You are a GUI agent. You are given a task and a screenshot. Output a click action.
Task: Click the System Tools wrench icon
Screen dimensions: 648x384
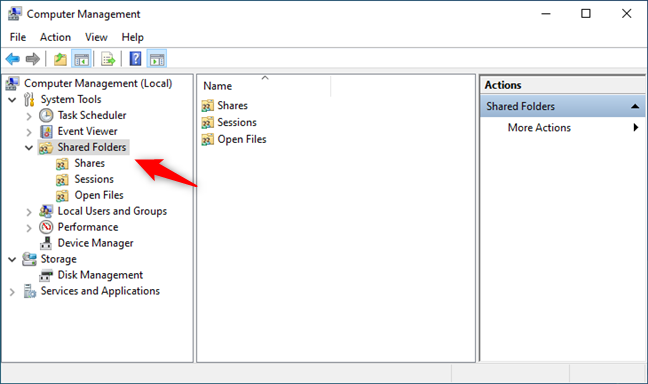point(29,100)
